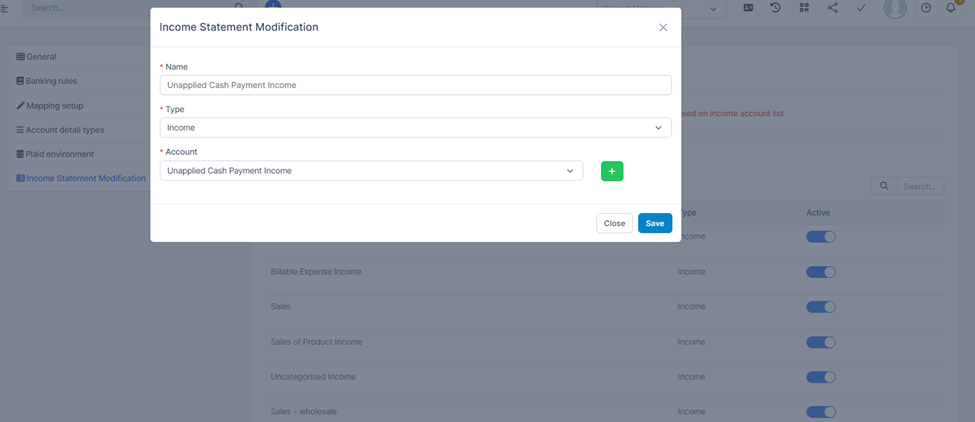Open the share icon in top bar

click(833, 8)
